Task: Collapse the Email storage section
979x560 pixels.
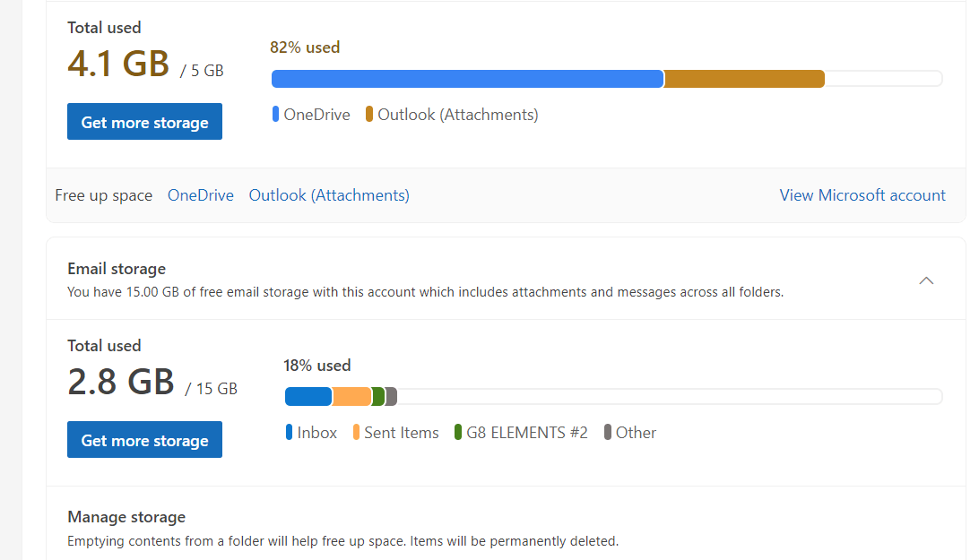Action: point(926,280)
